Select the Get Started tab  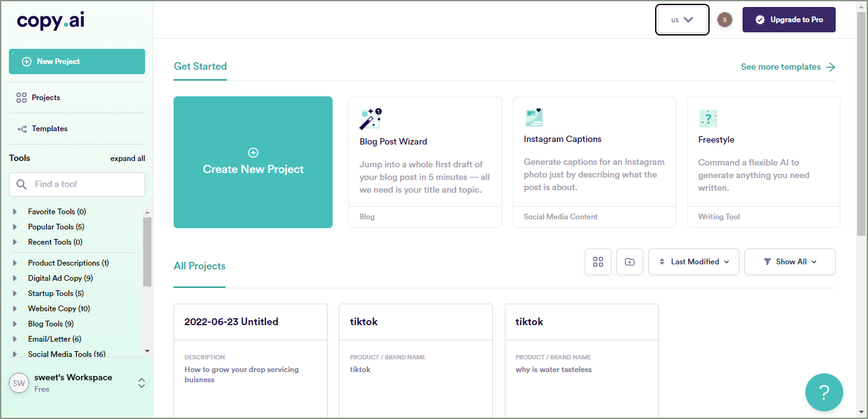tap(200, 67)
